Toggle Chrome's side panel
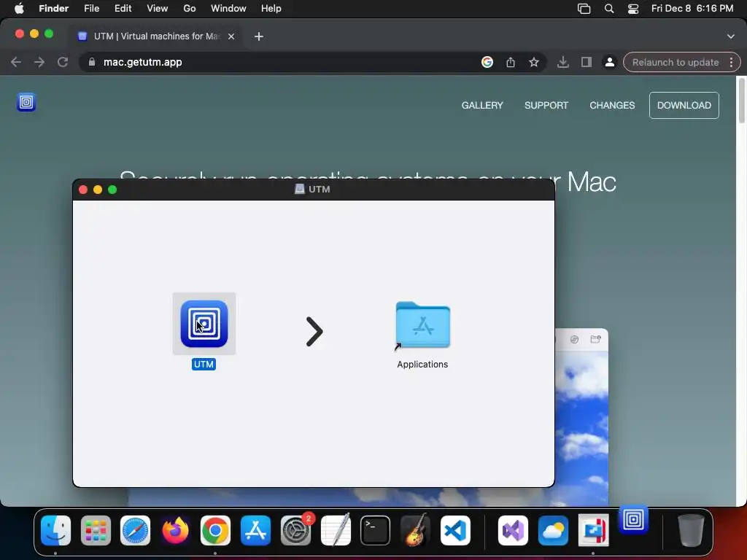This screenshot has height=560, width=747. click(x=586, y=63)
